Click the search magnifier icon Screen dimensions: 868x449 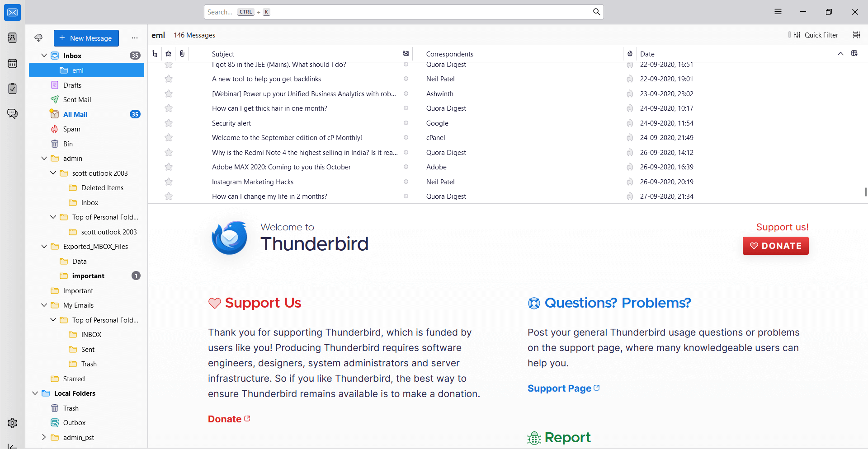point(596,12)
